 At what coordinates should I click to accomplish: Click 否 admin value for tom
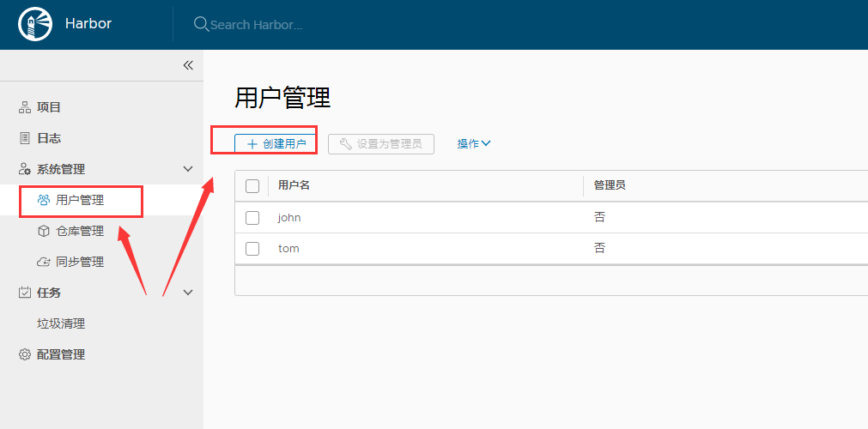(599, 249)
